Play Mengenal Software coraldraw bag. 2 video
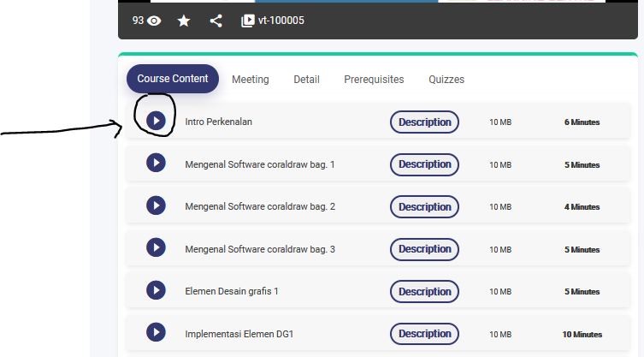This screenshot has height=357, width=644. [156, 205]
